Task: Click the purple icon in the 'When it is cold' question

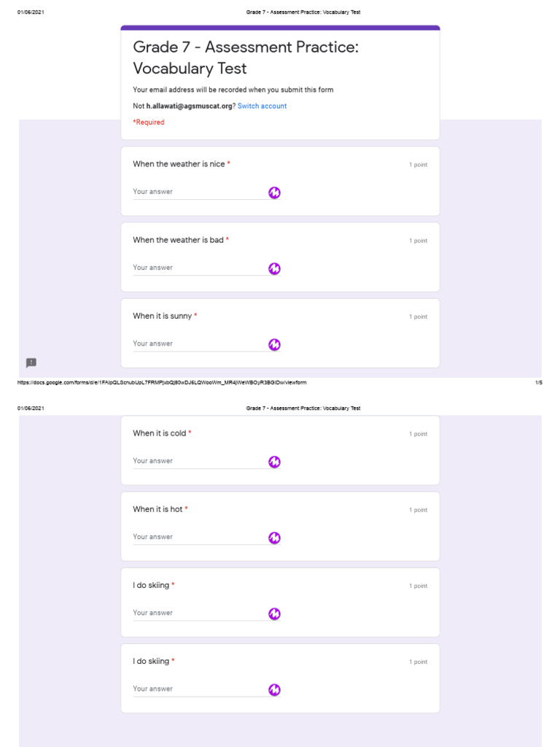Action: point(274,462)
